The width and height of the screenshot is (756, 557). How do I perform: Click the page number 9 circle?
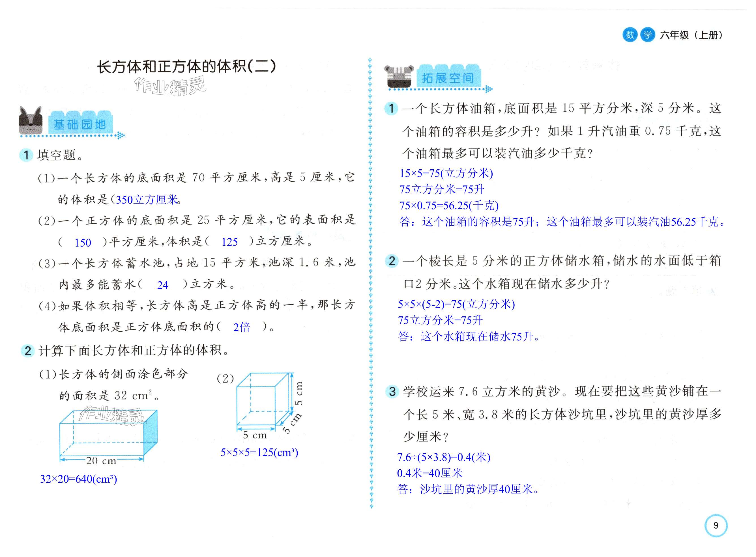point(716,525)
